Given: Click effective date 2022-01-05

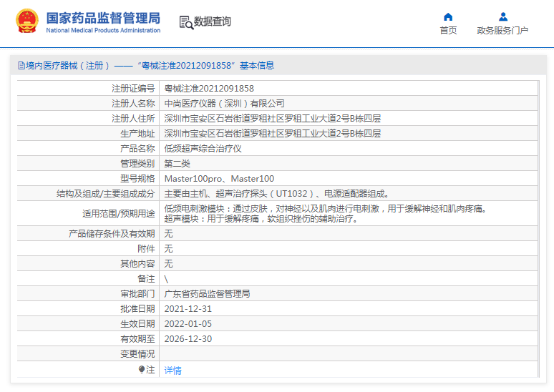Looking at the screenshot, I should (188, 324).
